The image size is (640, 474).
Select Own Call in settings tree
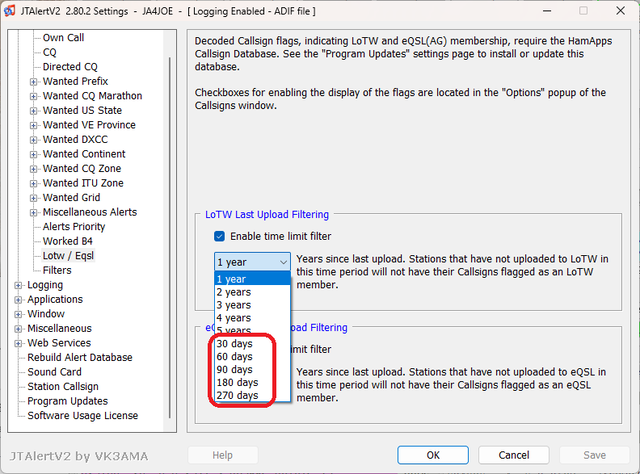tap(63, 38)
